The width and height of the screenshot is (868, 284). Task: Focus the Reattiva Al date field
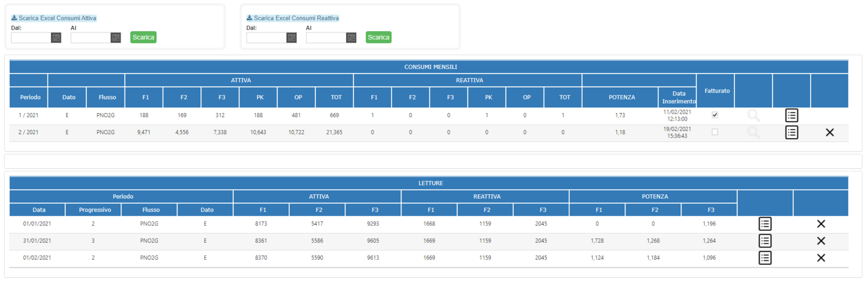point(326,38)
